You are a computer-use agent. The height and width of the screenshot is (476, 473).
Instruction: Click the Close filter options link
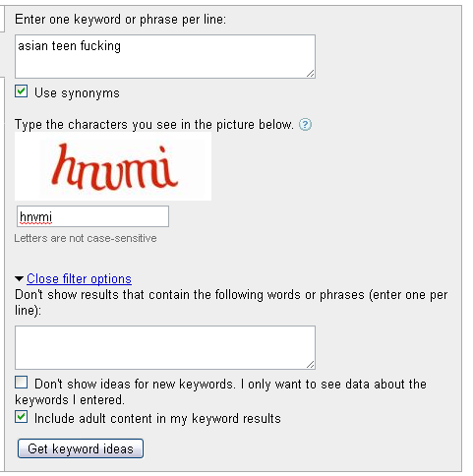click(x=79, y=279)
